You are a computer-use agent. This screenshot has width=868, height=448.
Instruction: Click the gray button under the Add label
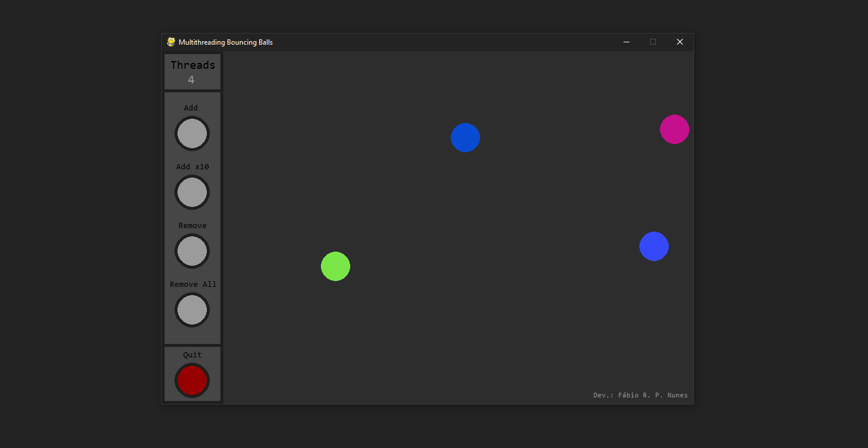click(192, 133)
